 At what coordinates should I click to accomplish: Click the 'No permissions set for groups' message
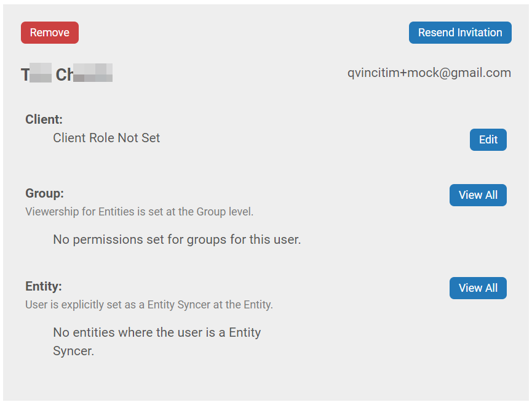pyautogui.click(x=177, y=239)
